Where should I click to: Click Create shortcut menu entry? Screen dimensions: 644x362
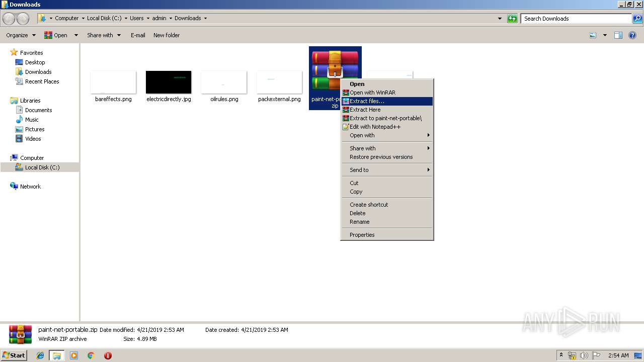[387, 205]
